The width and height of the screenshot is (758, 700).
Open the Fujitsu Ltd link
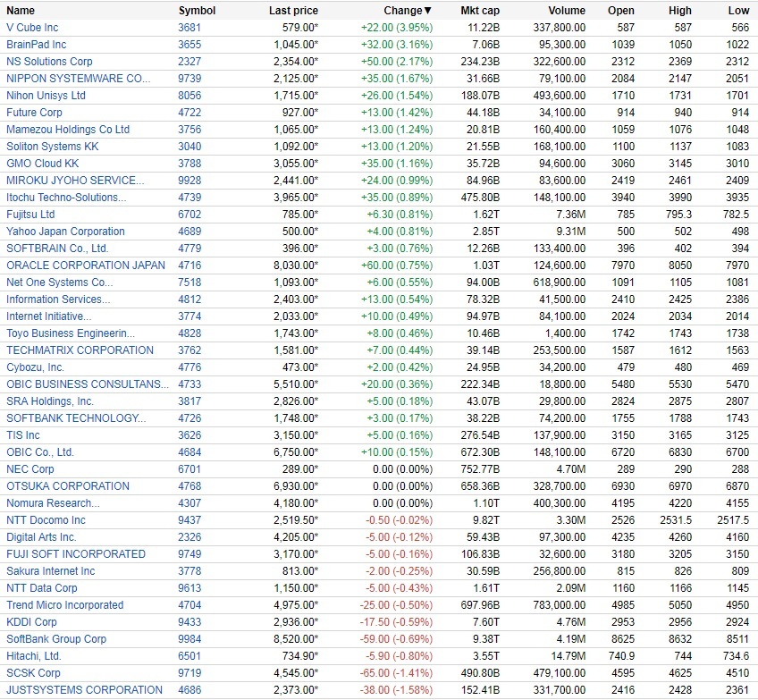[30, 215]
